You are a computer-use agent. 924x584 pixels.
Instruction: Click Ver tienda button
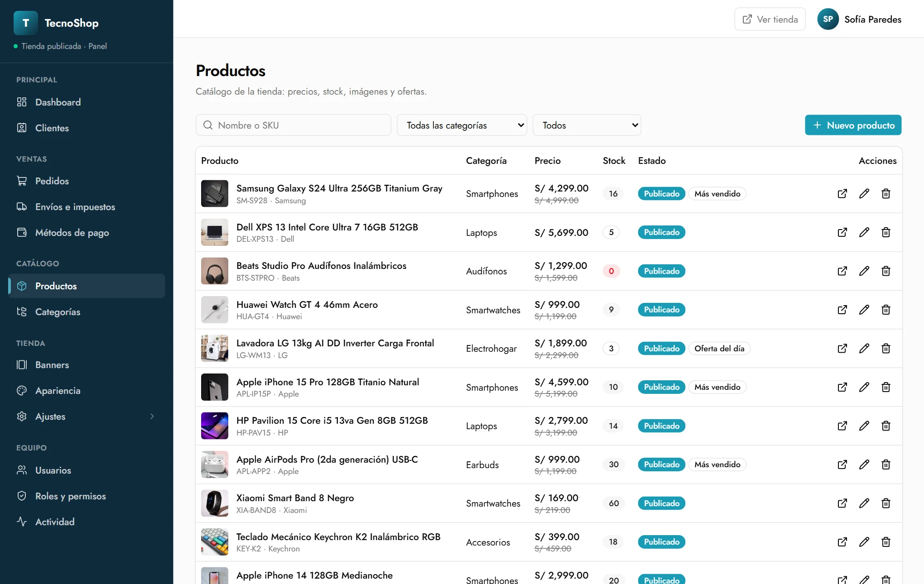pos(770,19)
